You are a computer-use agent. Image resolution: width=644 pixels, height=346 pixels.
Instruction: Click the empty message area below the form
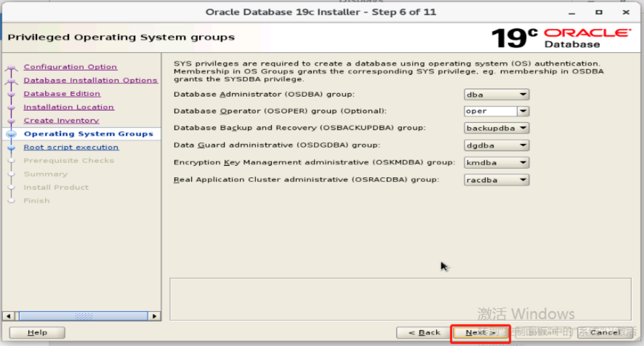point(401,299)
